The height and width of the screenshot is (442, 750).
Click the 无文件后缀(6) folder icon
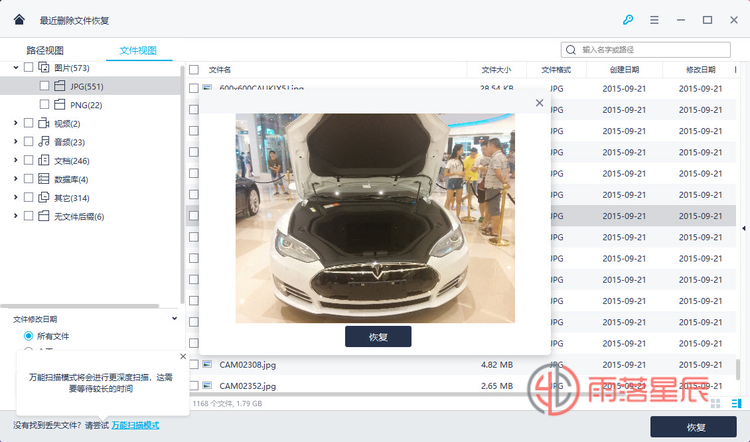click(44, 216)
